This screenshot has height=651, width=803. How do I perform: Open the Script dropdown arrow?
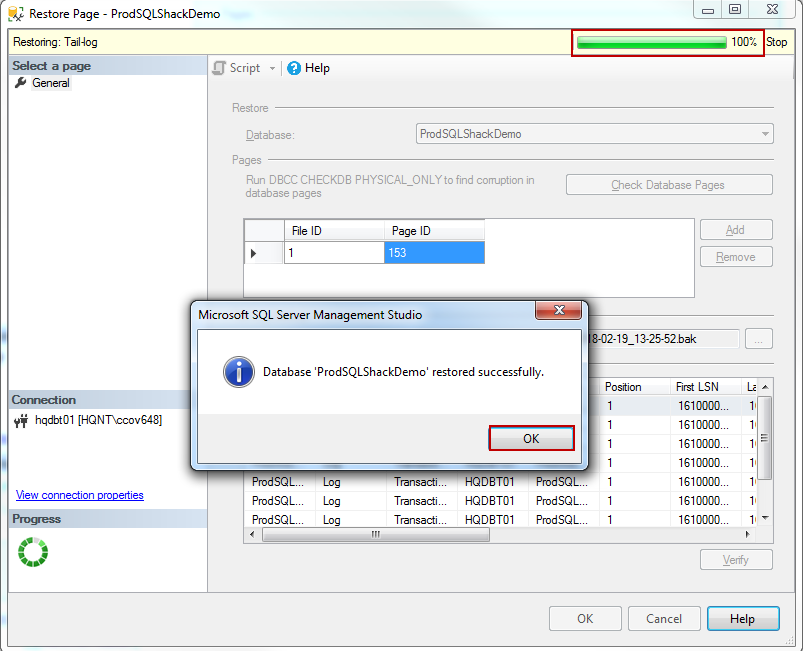pyautogui.click(x=272, y=69)
